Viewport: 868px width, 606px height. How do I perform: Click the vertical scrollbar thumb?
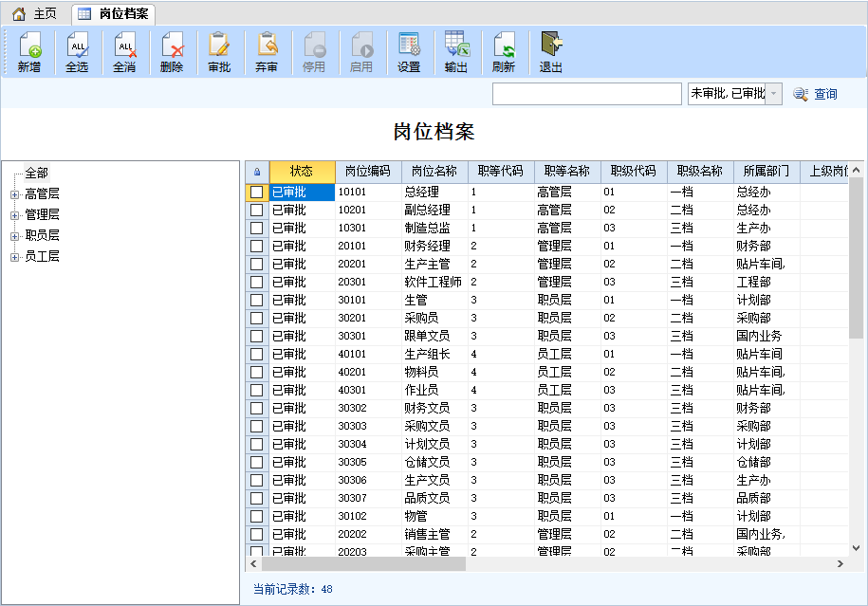click(x=856, y=259)
